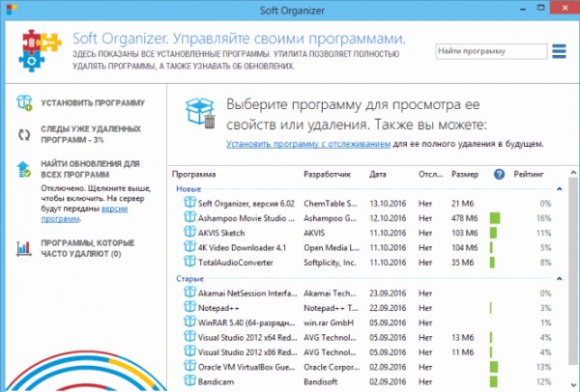580x392 pixels.
Task: Click the Ashampoo 16% rating bar
Action: pyautogui.click(x=495, y=218)
